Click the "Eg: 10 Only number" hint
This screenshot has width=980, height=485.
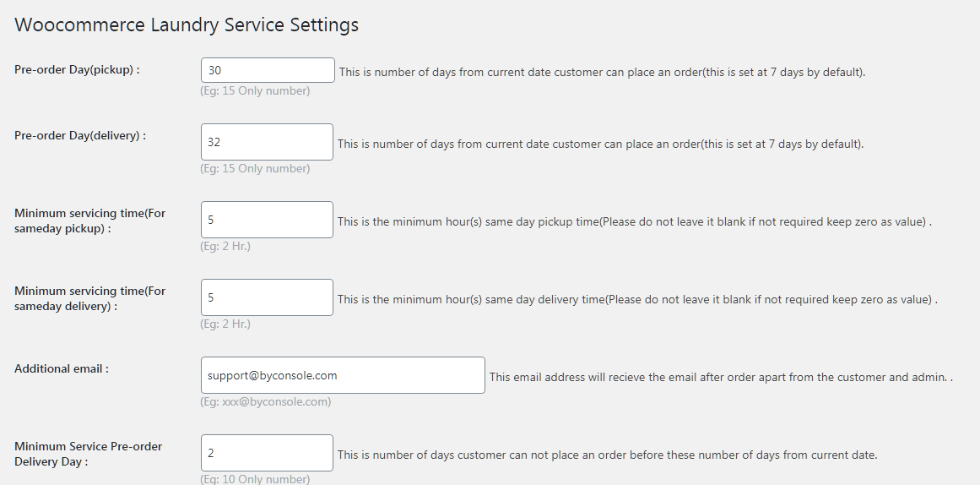[255, 479]
